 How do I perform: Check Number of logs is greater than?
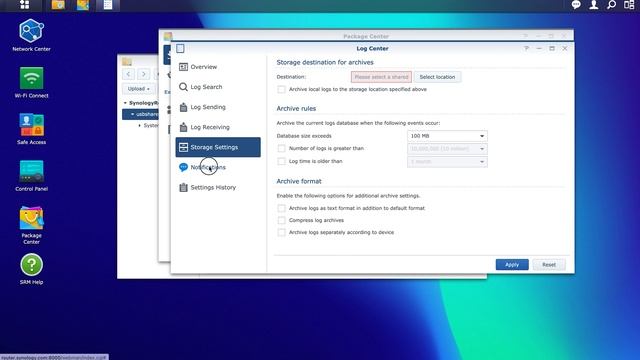point(281,149)
